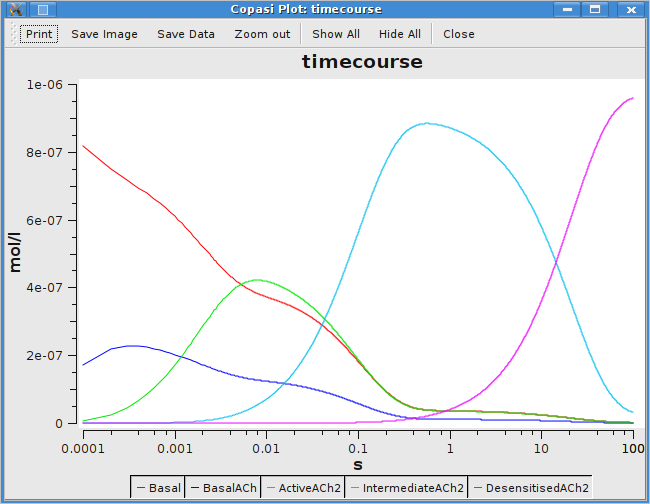Toggle the BasalACh legend entry
This screenshot has width=650, height=504.
pos(223,488)
